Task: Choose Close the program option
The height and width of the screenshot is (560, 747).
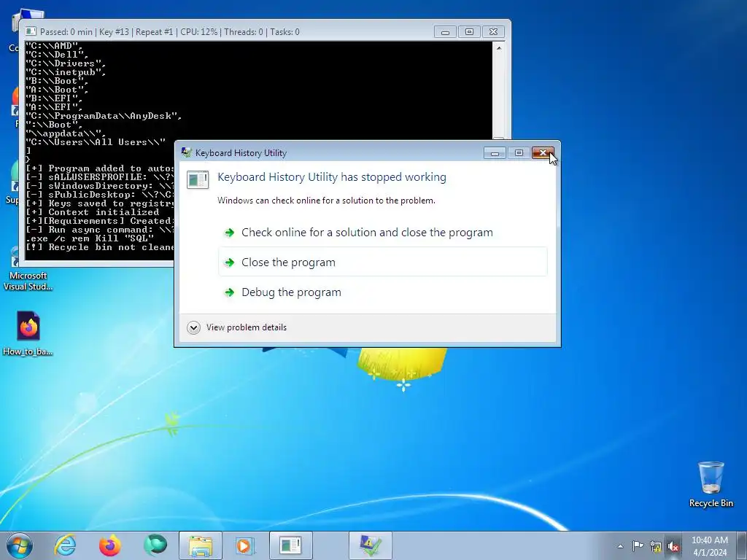Action: coord(382,262)
